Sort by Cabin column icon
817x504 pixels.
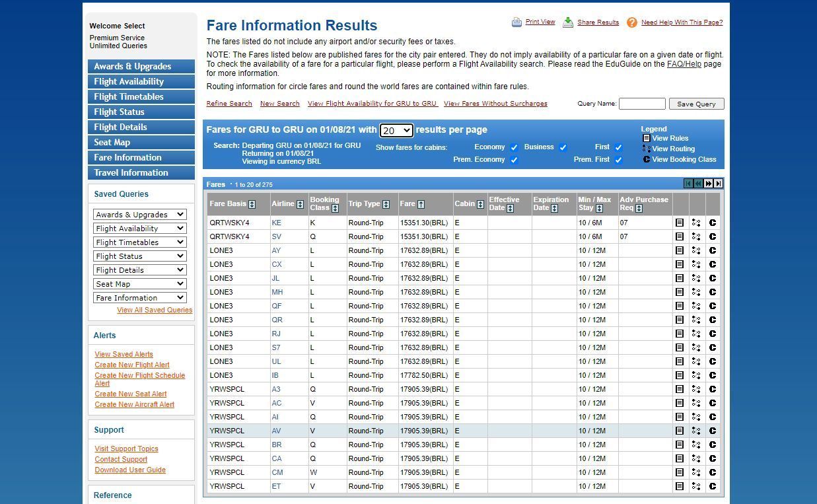click(x=480, y=204)
